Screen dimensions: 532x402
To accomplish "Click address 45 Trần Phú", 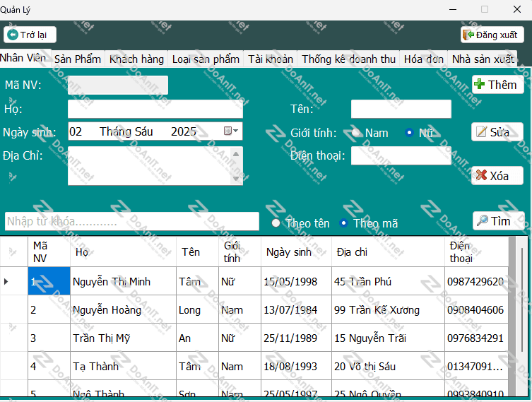I will tap(388, 281).
